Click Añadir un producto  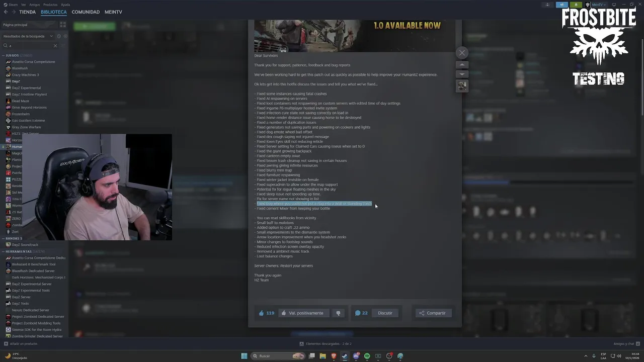tap(21, 344)
